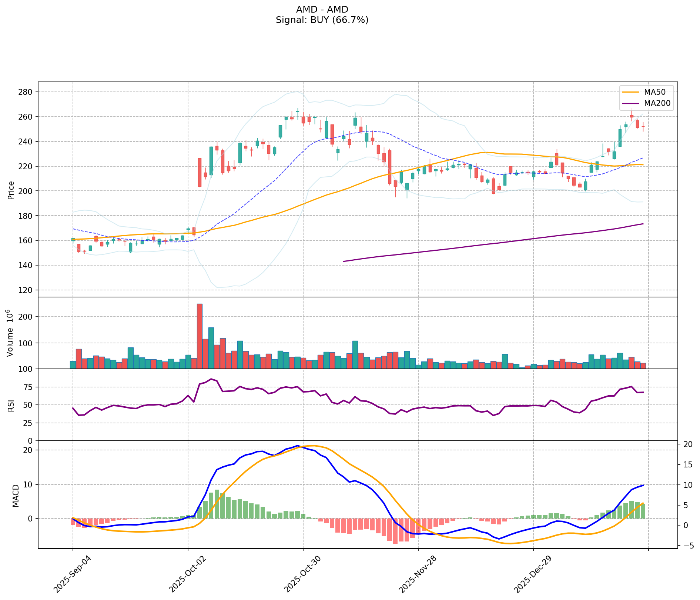Click the Signal: BUY (66.7%) text

(x=322, y=20)
